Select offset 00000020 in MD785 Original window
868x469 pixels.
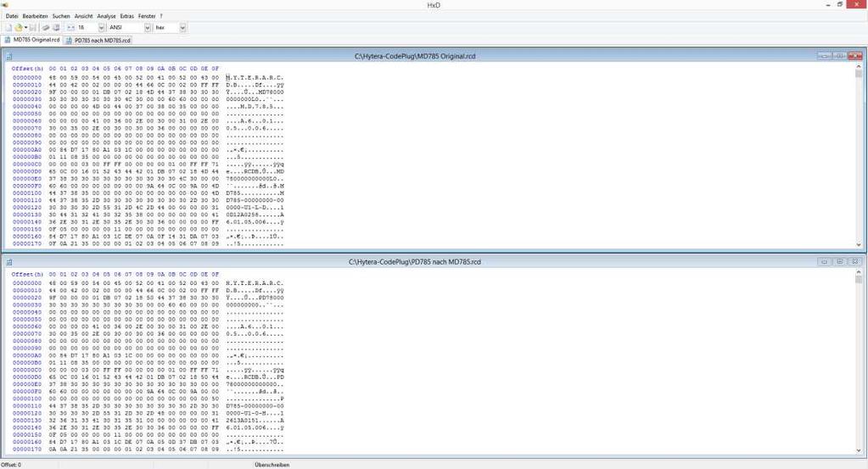pos(27,92)
